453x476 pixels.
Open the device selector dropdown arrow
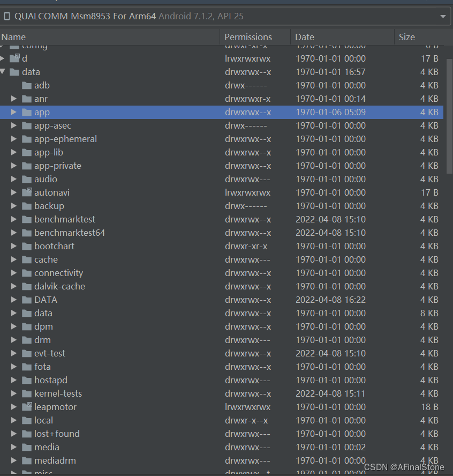pyautogui.click(x=443, y=17)
